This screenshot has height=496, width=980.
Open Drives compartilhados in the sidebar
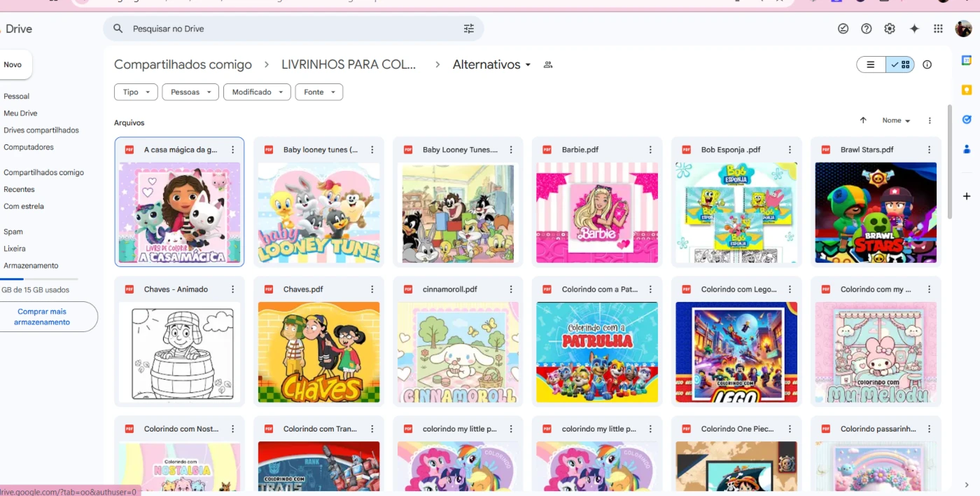pos(41,130)
